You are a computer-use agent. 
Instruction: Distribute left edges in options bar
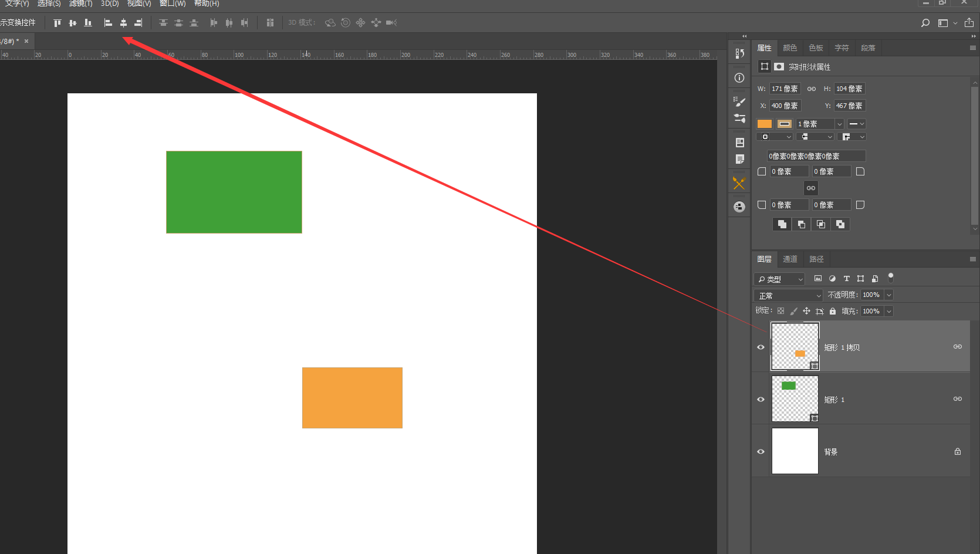pyautogui.click(x=214, y=23)
